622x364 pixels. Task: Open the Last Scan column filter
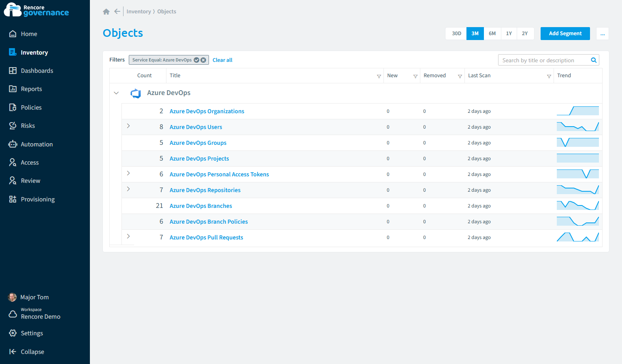click(x=549, y=76)
